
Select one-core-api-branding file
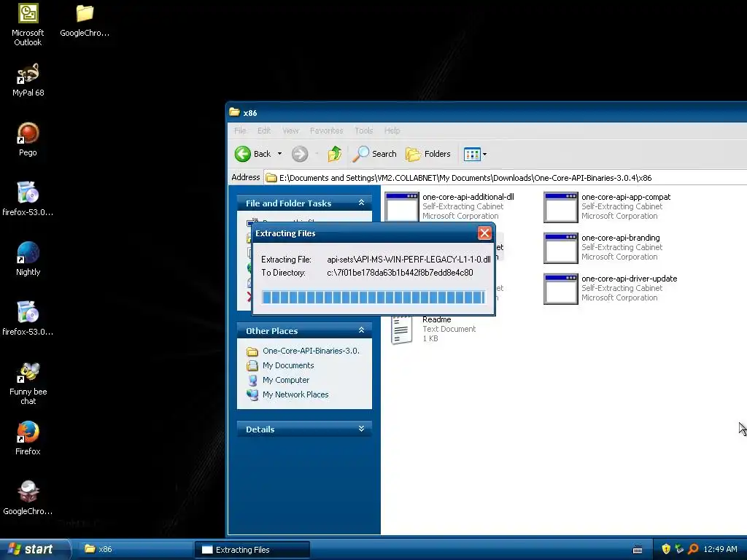(x=603, y=248)
